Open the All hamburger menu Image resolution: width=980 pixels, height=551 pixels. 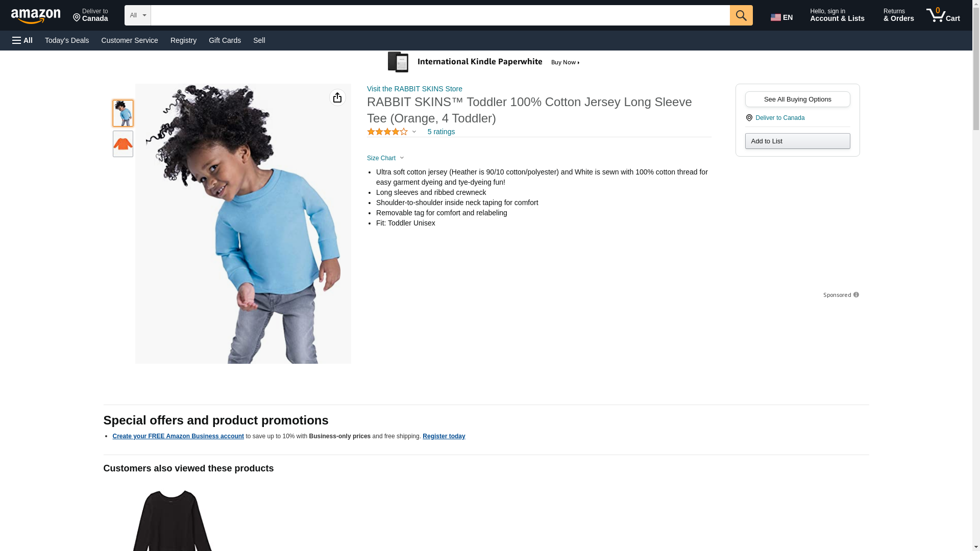[x=22, y=40]
